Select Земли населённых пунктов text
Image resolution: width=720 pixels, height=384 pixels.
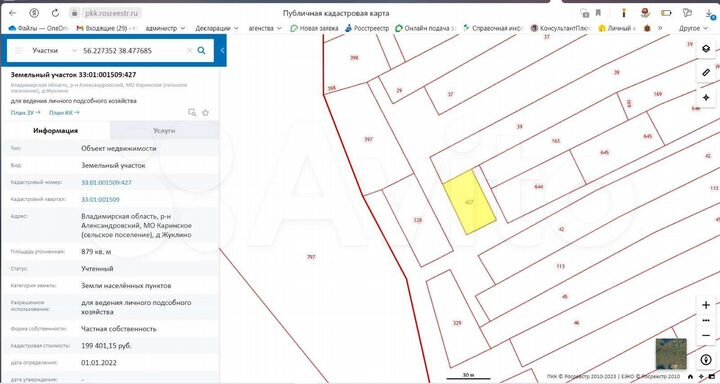pyautogui.click(x=126, y=286)
